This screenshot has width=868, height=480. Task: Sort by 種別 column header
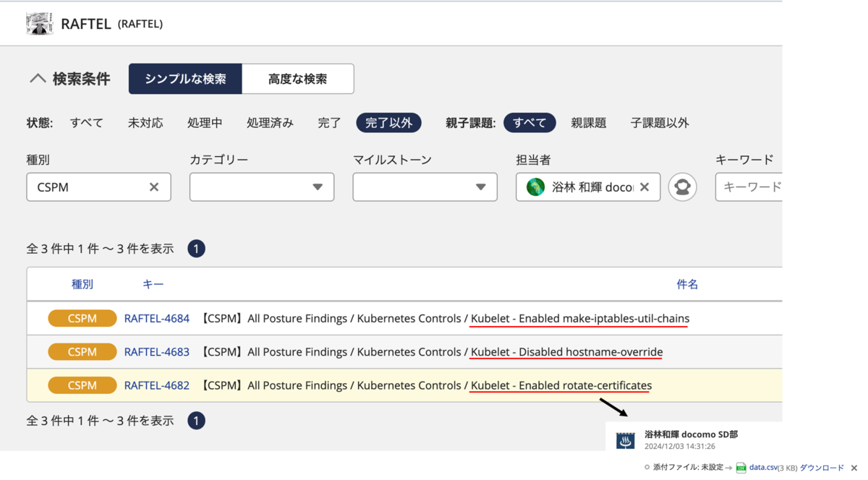click(x=82, y=284)
